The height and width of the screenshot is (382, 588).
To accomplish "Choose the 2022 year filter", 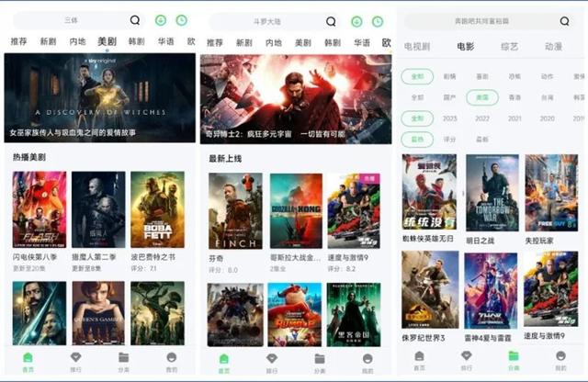I will [482, 118].
